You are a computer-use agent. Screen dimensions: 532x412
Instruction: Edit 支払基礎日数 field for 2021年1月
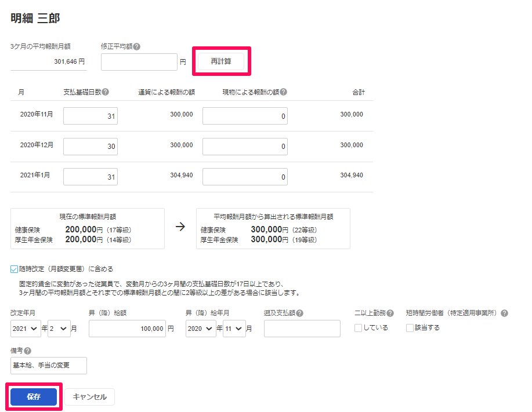coord(91,177)
